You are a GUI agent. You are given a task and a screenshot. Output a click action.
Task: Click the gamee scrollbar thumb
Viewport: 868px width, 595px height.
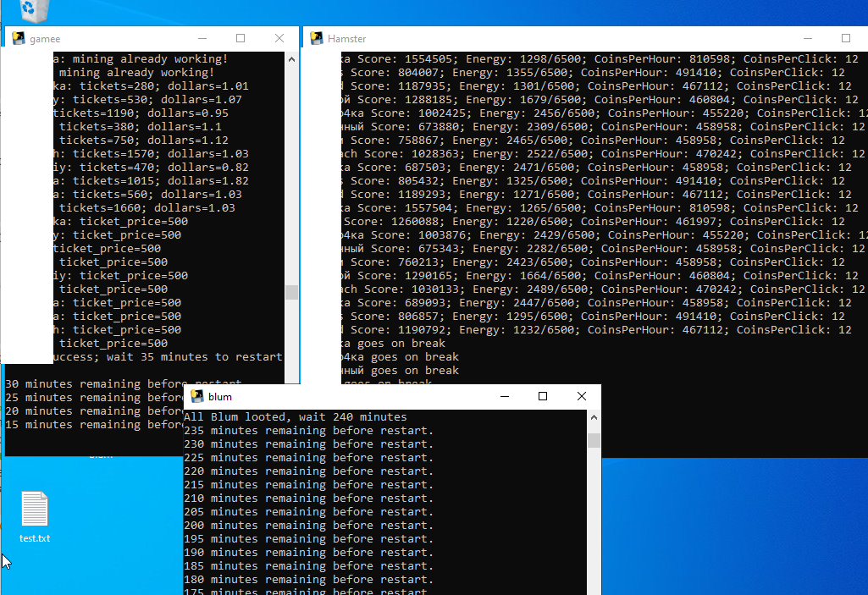pos(291,292)
